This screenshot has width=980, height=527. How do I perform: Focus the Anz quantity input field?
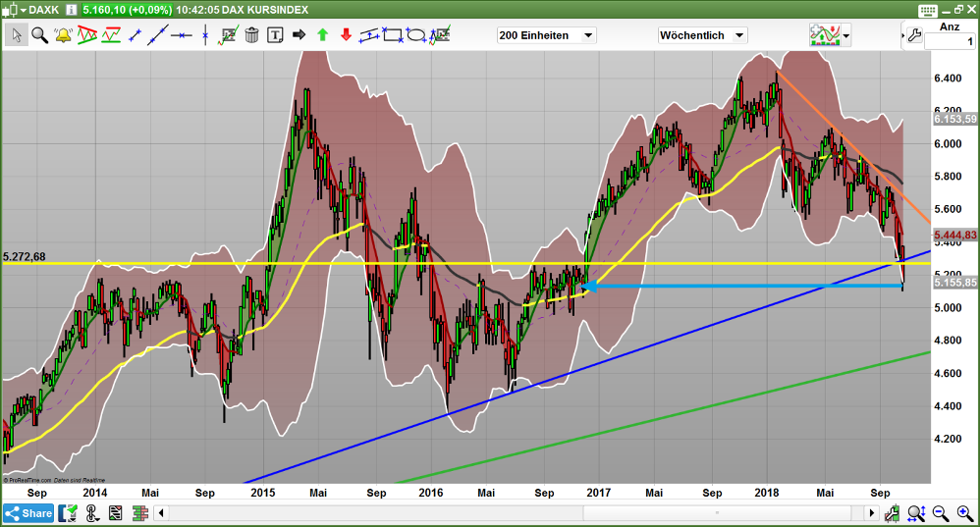(950, 42)
